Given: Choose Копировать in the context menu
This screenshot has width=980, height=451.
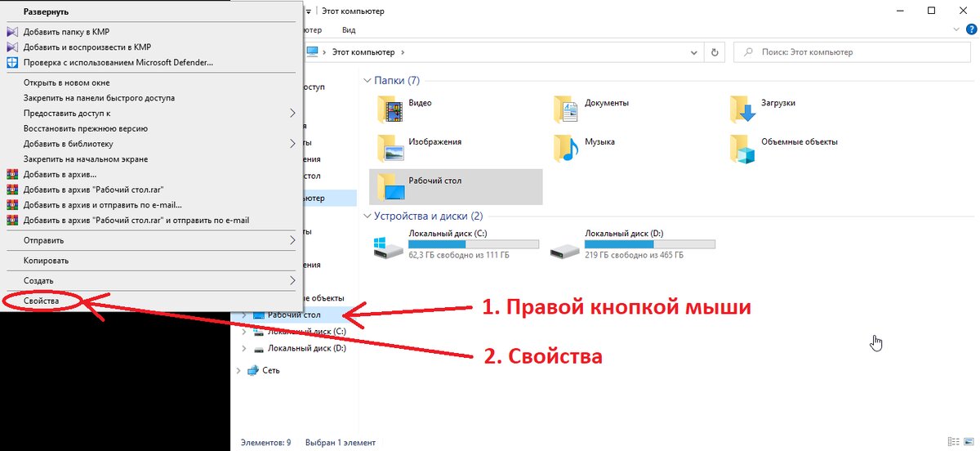Looking at the screenshot, I should [x=46, y=261].
